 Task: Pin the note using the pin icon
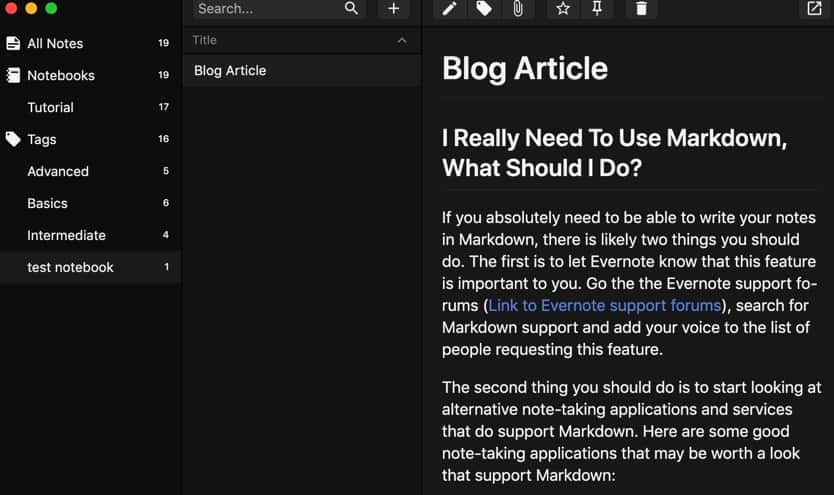[597, 9]
